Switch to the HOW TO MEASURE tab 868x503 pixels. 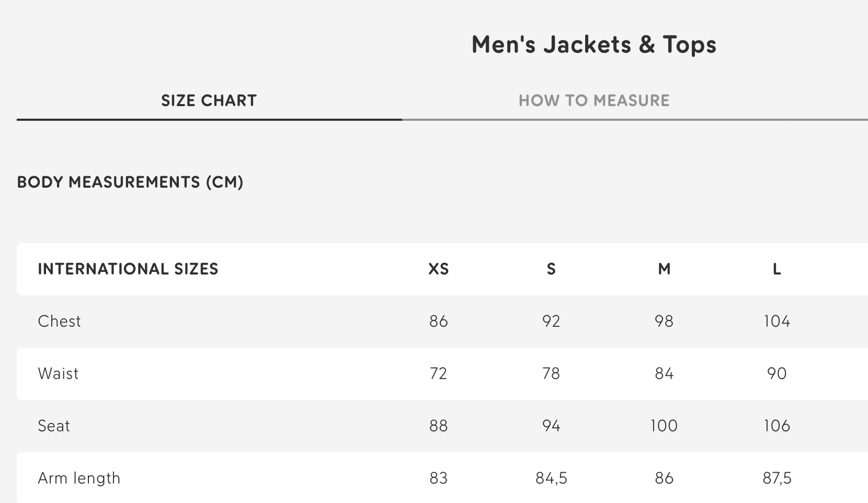[594, 100]
